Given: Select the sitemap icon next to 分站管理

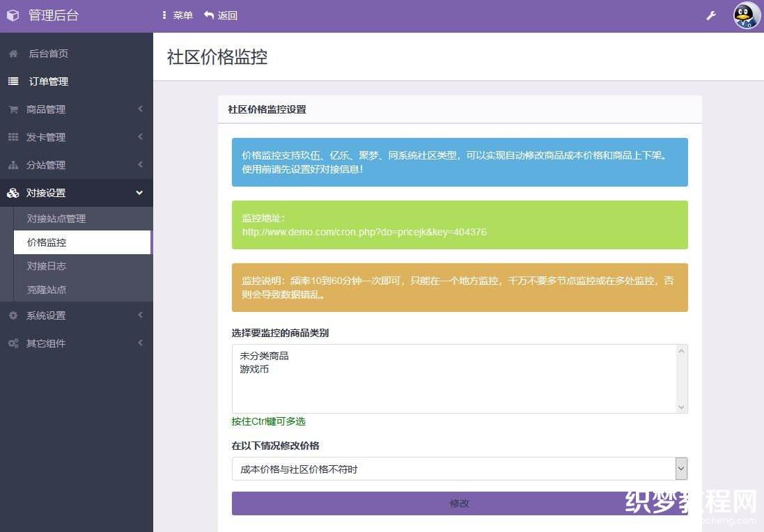Looking at the screenshot, I should [x=12, y=165].
